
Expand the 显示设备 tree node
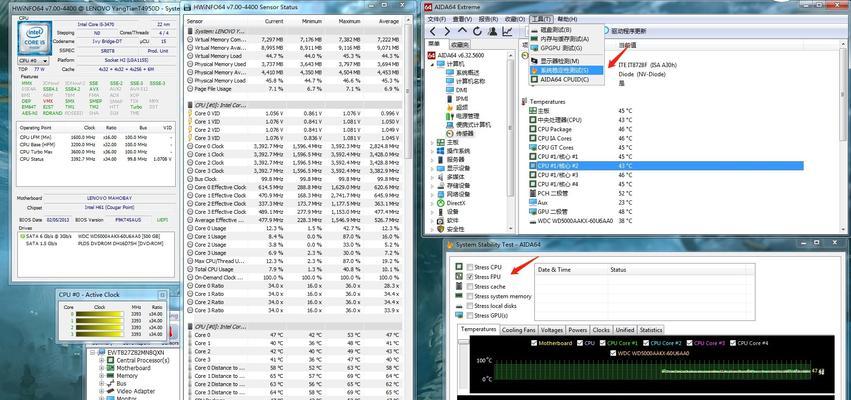click(x=432, y=168)
